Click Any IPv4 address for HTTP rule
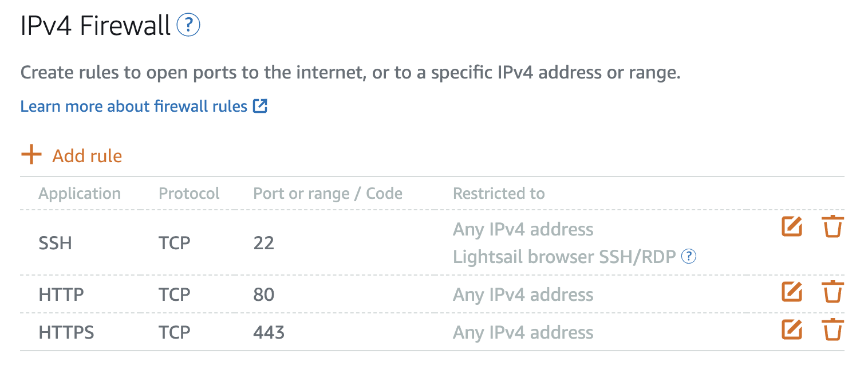 pyautogui.click(x=523, y=294)
